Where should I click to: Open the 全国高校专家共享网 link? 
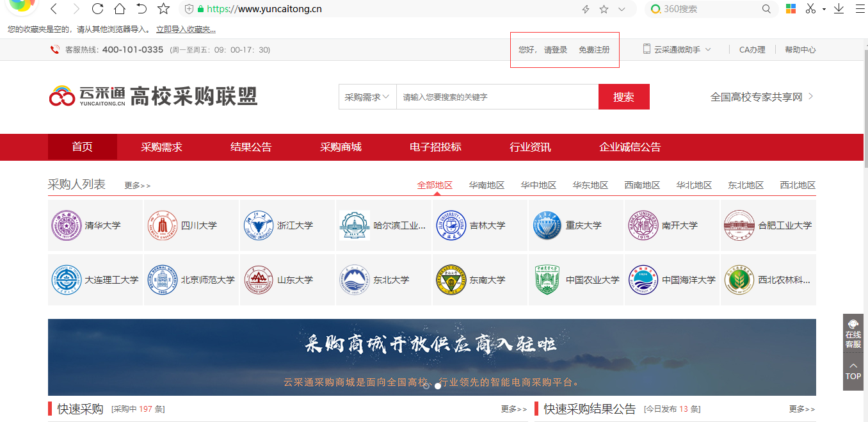coord(762,97)
